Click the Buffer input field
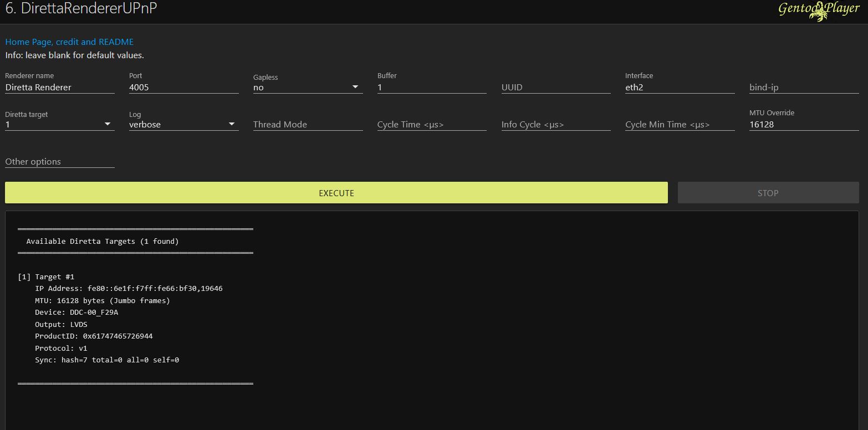 [x=432, y=87]
